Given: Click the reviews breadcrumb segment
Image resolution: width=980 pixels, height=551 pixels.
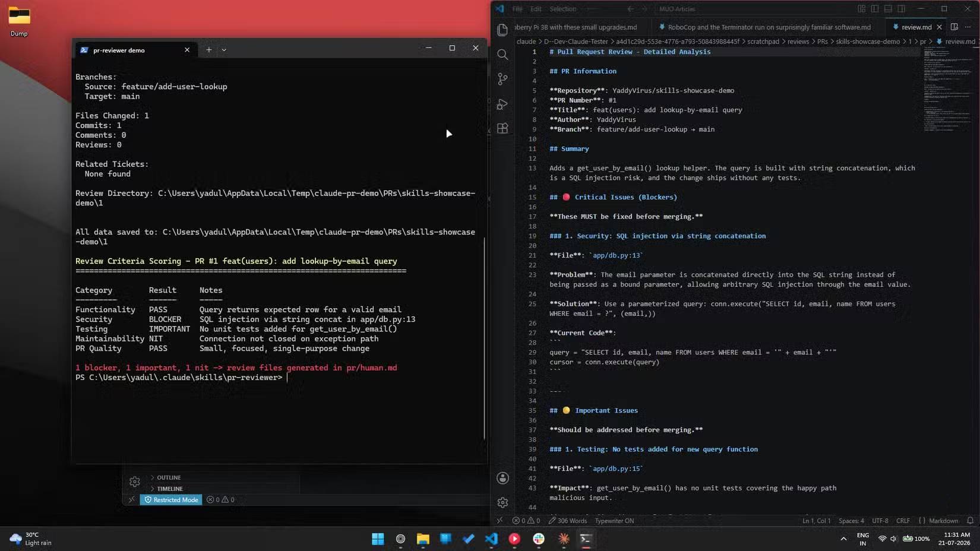Looking at the screenshot, I should [x=798, y=42].
